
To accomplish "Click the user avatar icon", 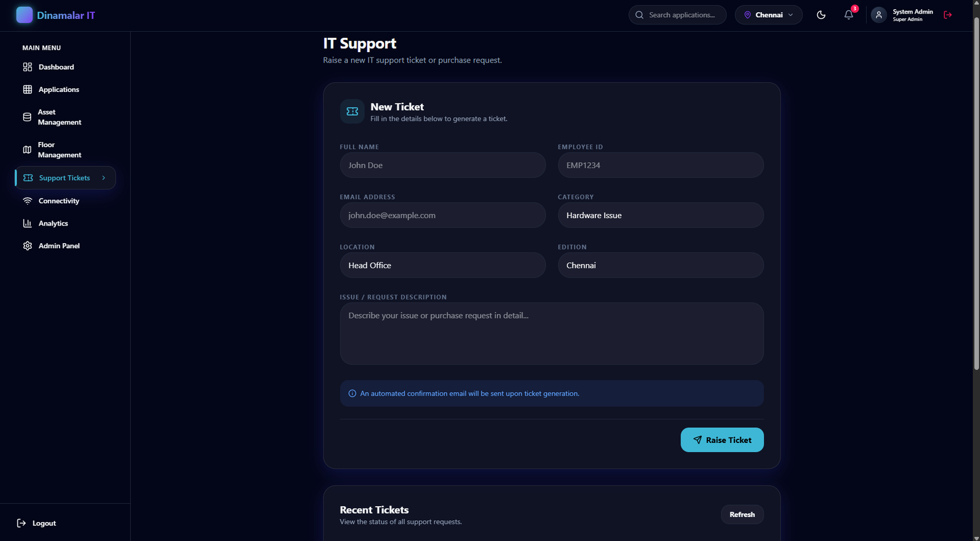I will (879, 15).
